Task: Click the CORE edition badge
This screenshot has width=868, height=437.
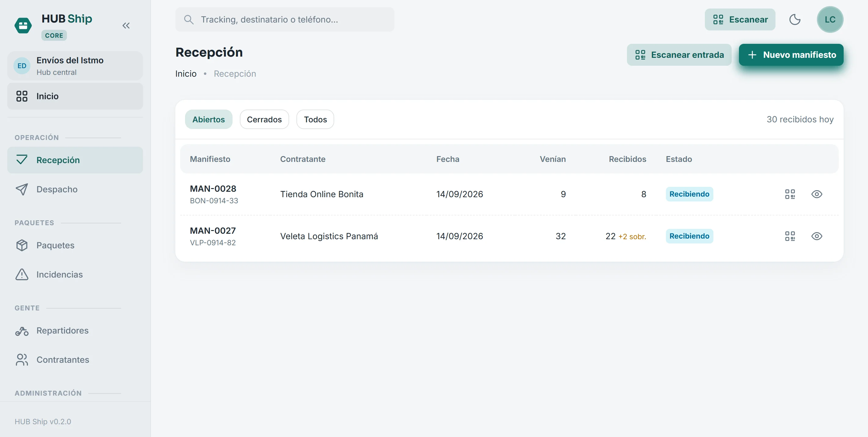Action: point(54,35)
